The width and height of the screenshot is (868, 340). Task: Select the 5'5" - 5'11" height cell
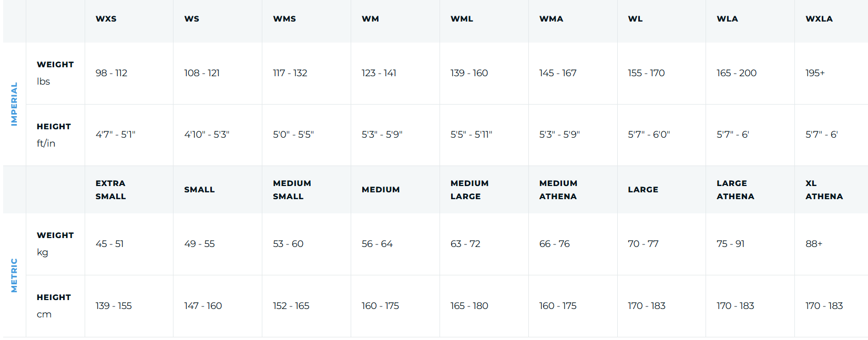[471, 135]
